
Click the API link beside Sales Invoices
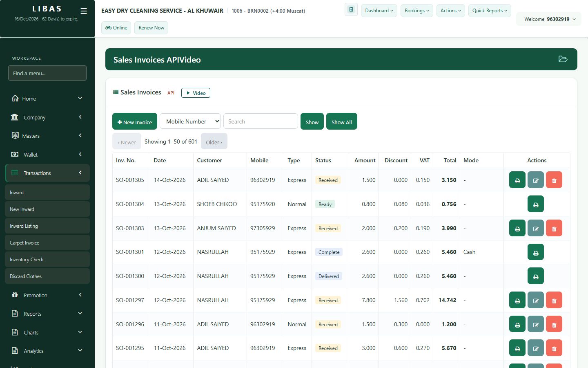[x=171, y=93]
